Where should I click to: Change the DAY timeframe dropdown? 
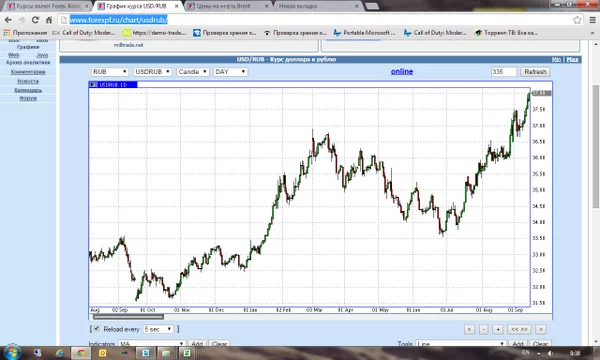(230, 72)
